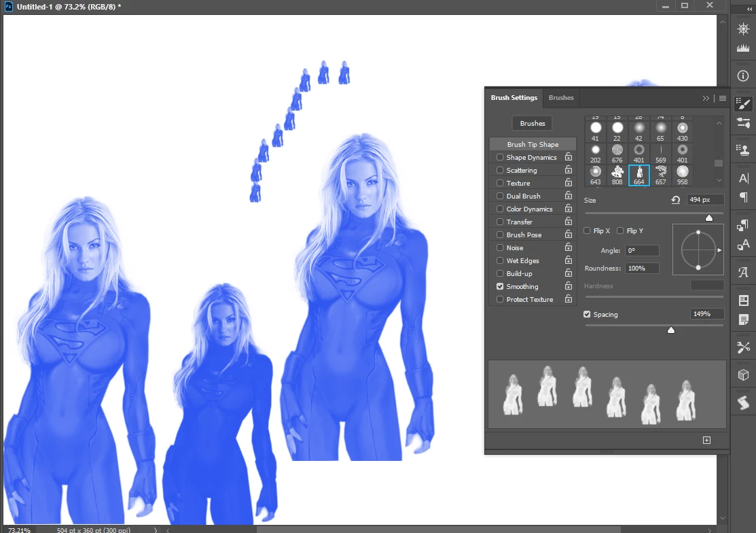Open the Character Styles panel icon
This screenshot has width=756, height=533.
[x=743, y=245]
